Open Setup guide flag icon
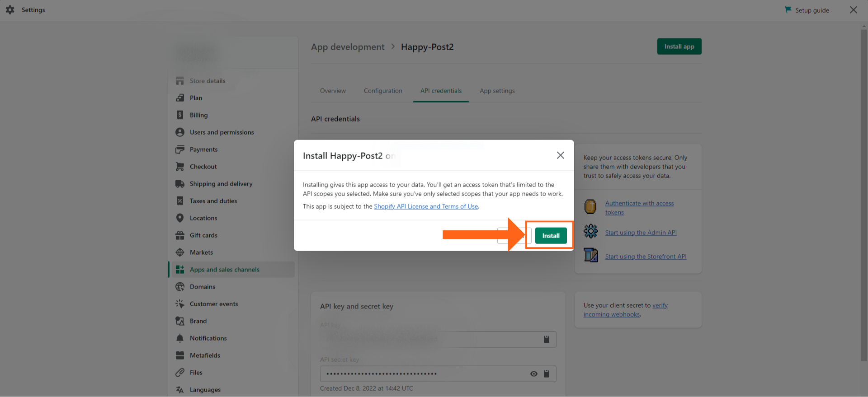 click(x=788, y=10)
